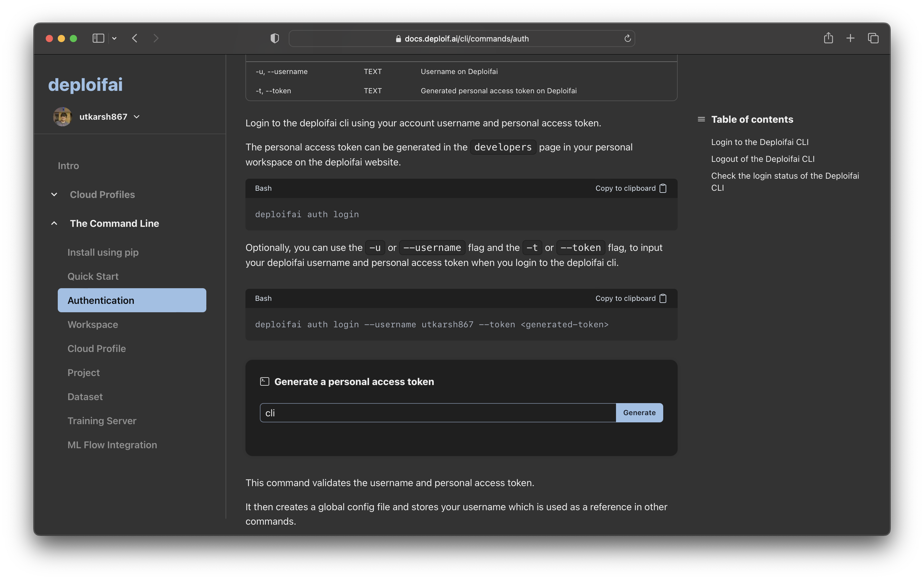This screenshot has width=924, height=580.
Task: Click the terminal icon beside Generate heading
Action: (x=265, y=382)
